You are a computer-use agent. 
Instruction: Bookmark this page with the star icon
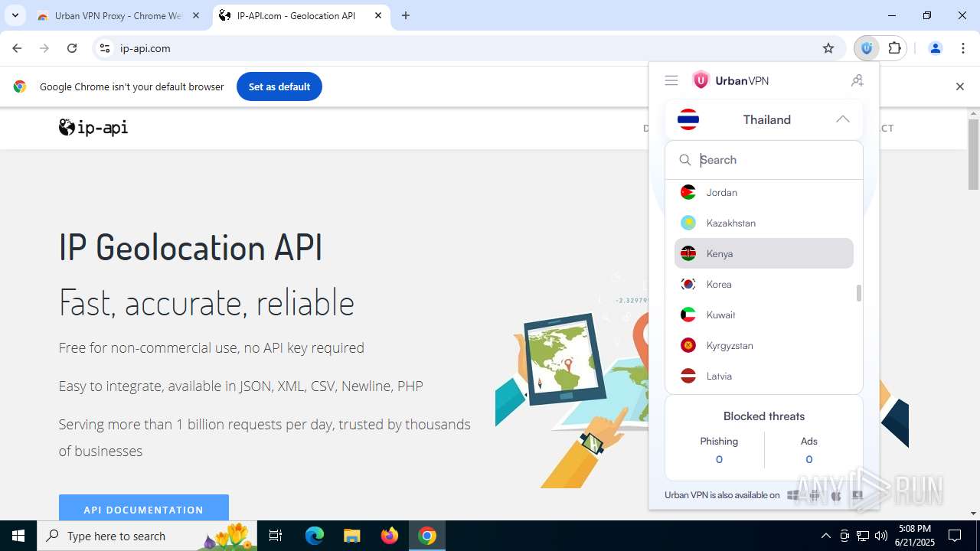pyautogui.click(x=828, y=48)
